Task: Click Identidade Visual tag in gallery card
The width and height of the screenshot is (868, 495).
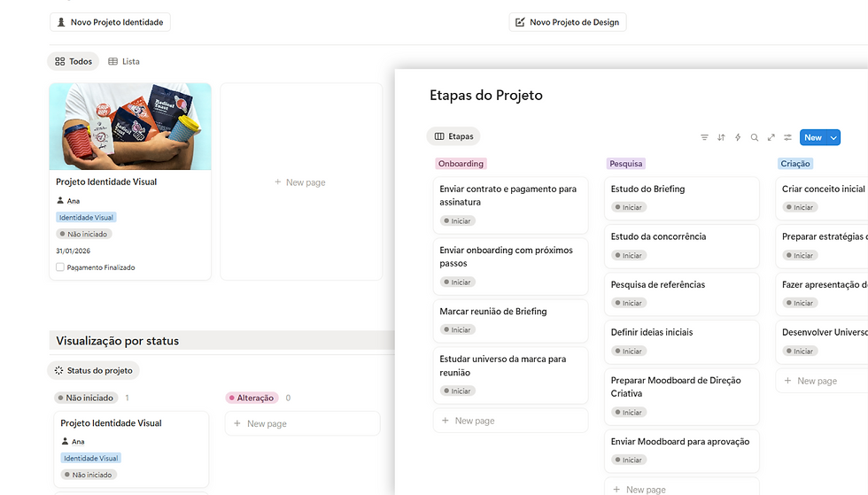Action: click(x=86, y=217)
